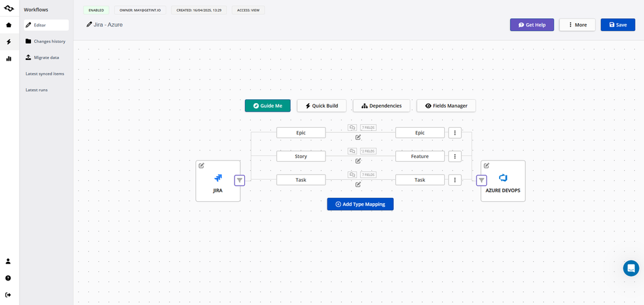The height and width of the screenshot is (305, 644).
Task: Click the ENABLED status badge
Action: pos(96,10)
